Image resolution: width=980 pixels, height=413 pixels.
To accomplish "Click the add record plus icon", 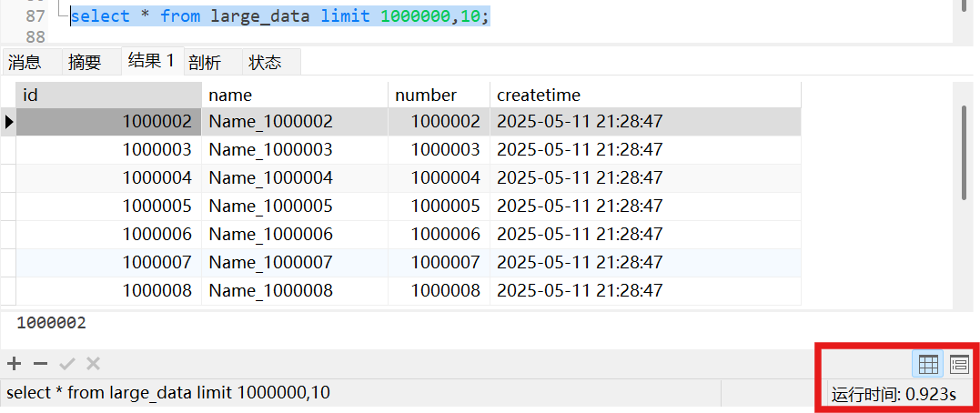I will pos(14,364).
